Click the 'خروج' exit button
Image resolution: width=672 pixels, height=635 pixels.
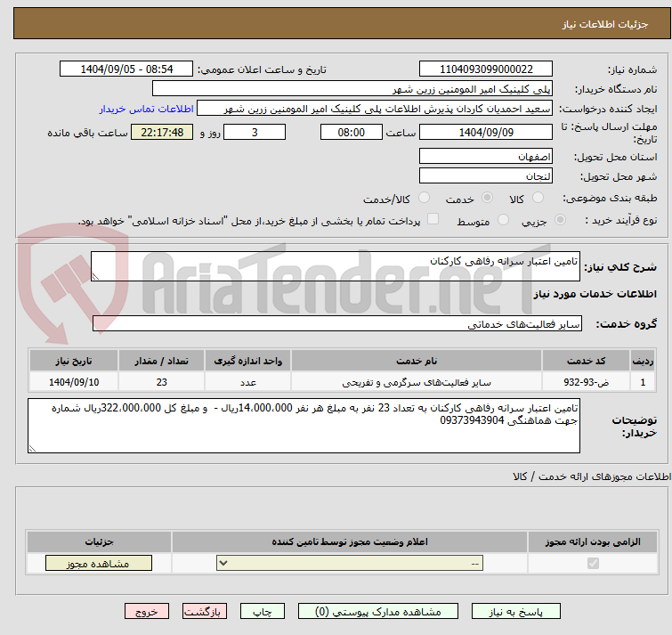coord(147,611)
